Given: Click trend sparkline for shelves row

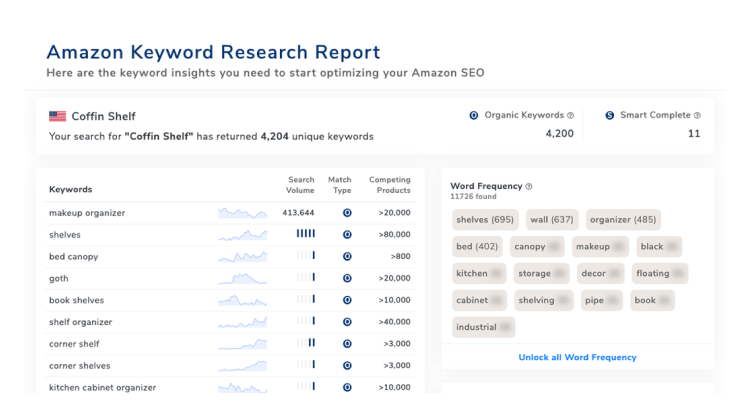Looking at the screenshot, I should click(243, 234).
